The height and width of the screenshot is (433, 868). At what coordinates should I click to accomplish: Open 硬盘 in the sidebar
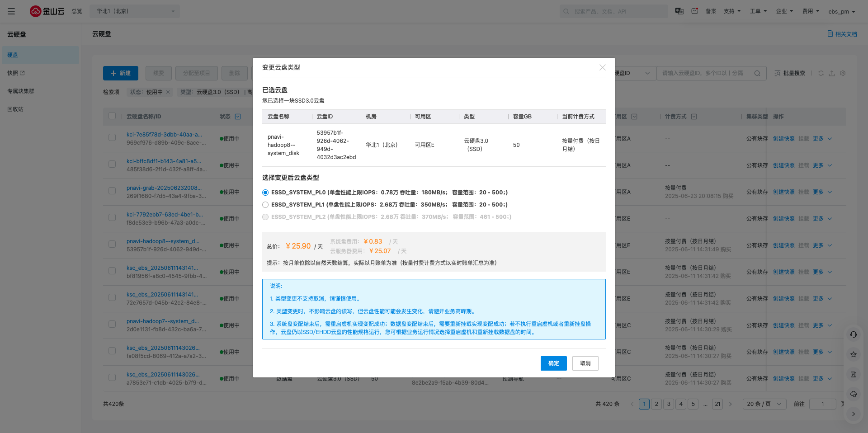pyautogui.click(x=40, y=55)
